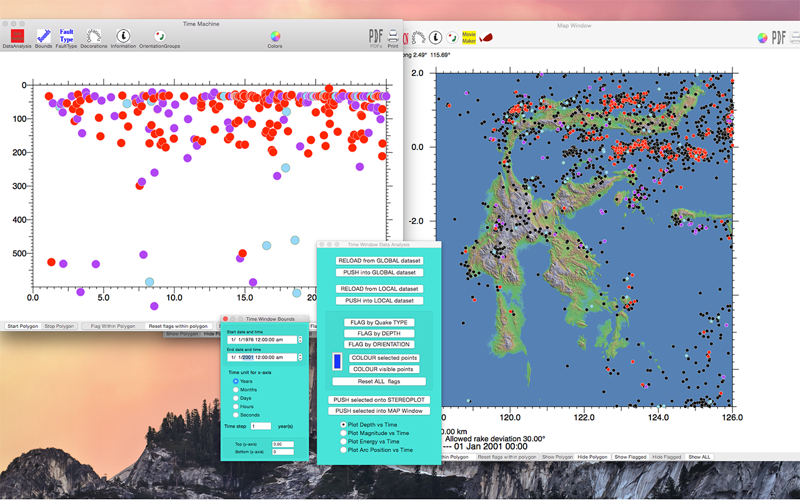Export PDFs from Time Machine window
This screenshot has height=500, width=800.
pyautogui.click(x=376, y=36)
